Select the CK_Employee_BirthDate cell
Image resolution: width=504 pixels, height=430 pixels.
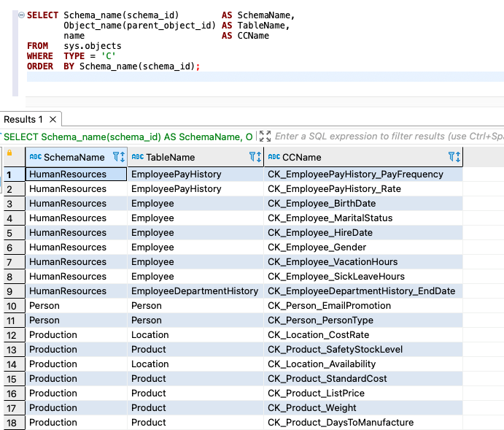pos(363,203)
